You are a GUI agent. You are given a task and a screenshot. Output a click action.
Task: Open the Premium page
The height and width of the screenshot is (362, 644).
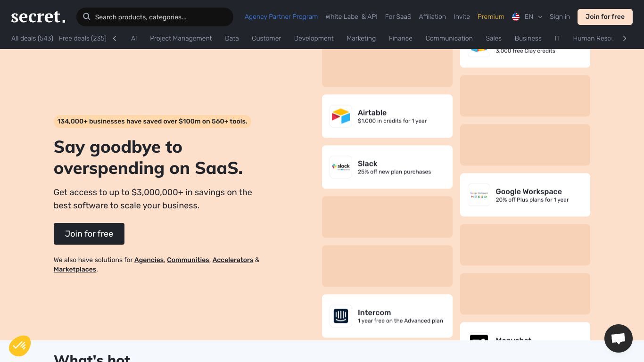tap(491, 16)
